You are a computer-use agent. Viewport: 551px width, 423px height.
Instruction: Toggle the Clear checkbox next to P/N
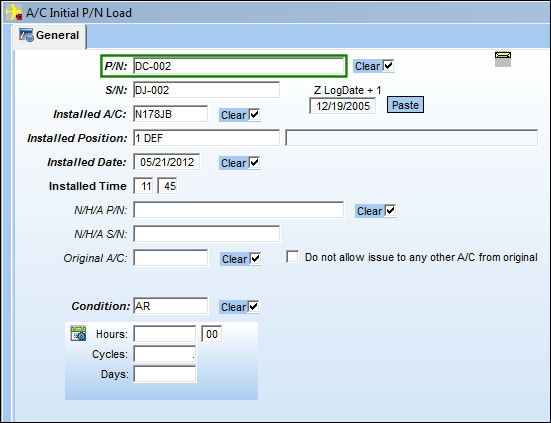(x=388, y=66)
